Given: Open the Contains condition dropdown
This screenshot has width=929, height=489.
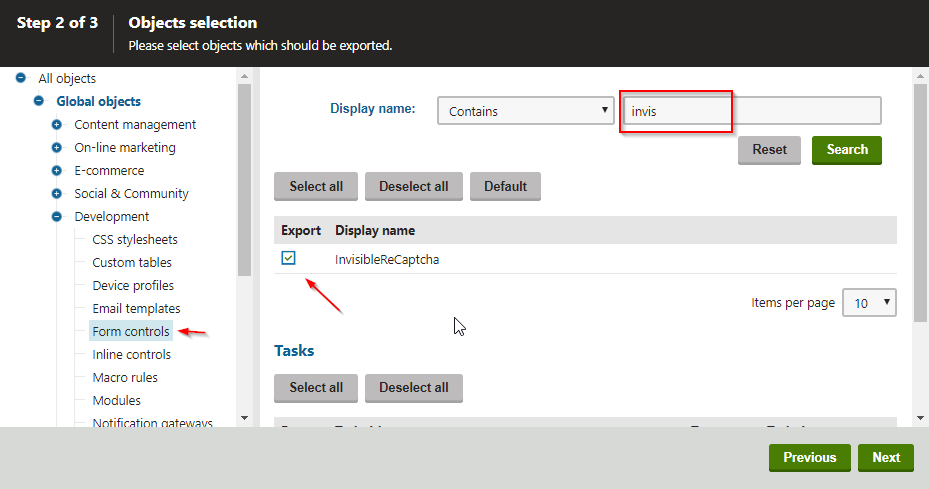Looking at the screenshot, I should tap(525, 111).
